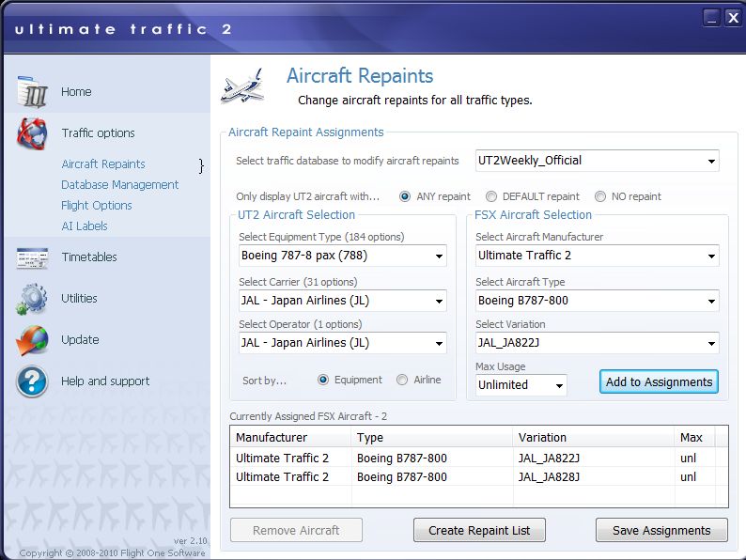
Task: Open the Utilities section
Action: [x=79, y=298]
